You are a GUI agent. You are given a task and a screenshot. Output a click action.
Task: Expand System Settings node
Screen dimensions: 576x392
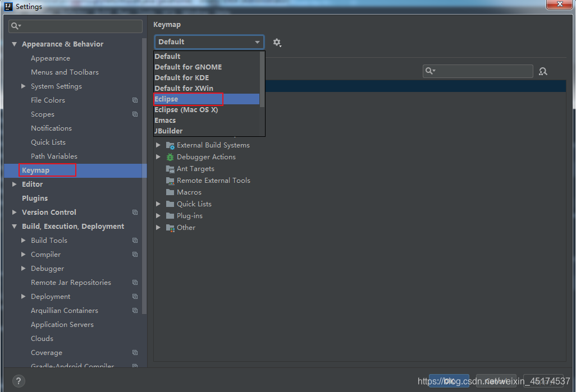coord(24,86)
